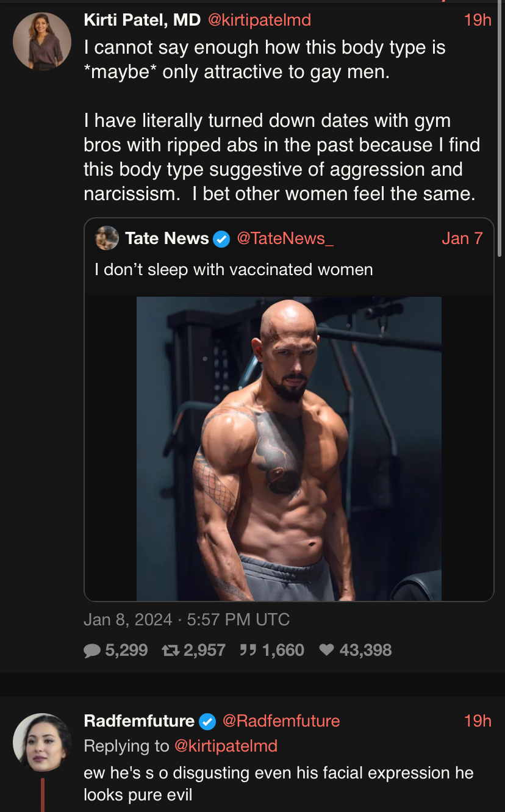
Task: Open the main post author's profile picture
Action: coord(42,40)
